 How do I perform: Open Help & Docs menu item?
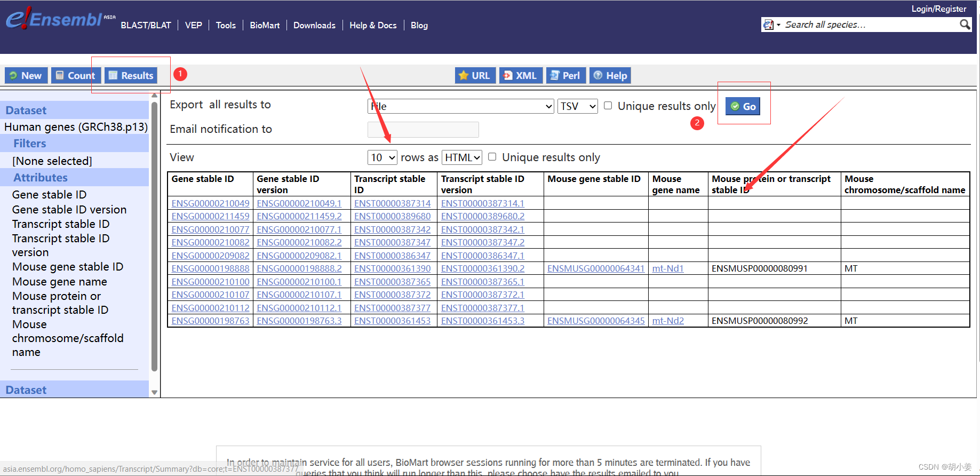click(x=373, y=25)
